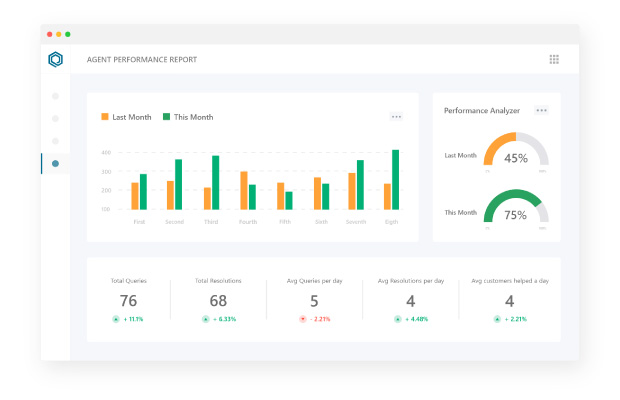This screenshot has height=400, width=620.
Task: Select the active blue sidebar dot
Action: tap(55, 163)
